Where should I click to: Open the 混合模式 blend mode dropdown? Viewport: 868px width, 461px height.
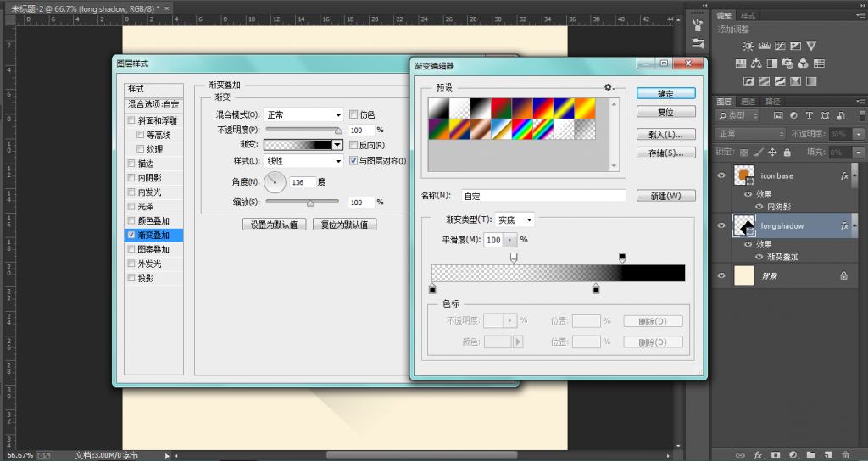(303, 114)
